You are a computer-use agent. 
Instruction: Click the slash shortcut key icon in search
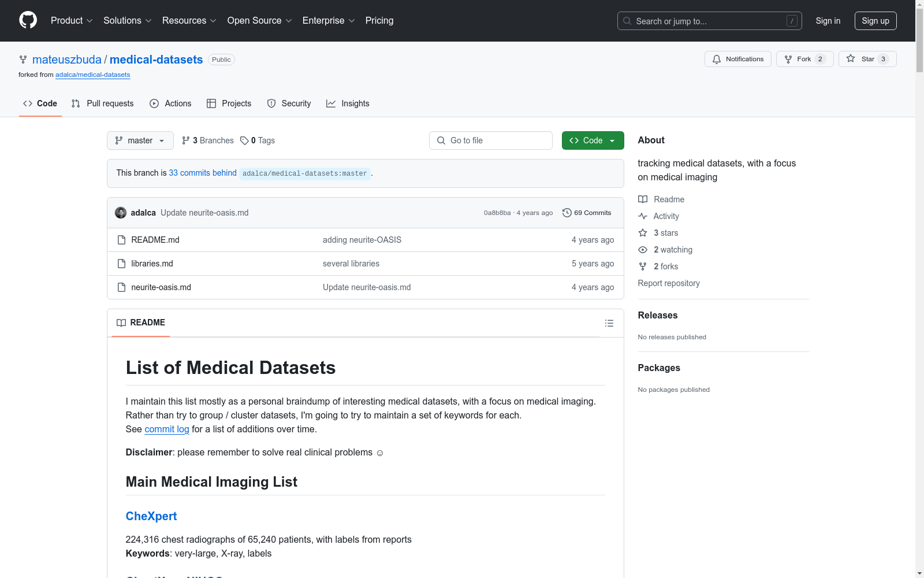(x=792, y=21)
